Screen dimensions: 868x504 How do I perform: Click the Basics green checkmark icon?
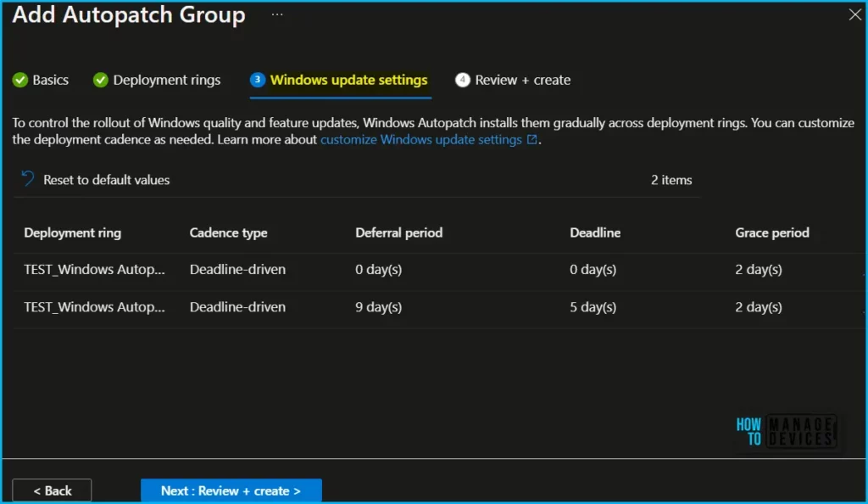point(20,81)
